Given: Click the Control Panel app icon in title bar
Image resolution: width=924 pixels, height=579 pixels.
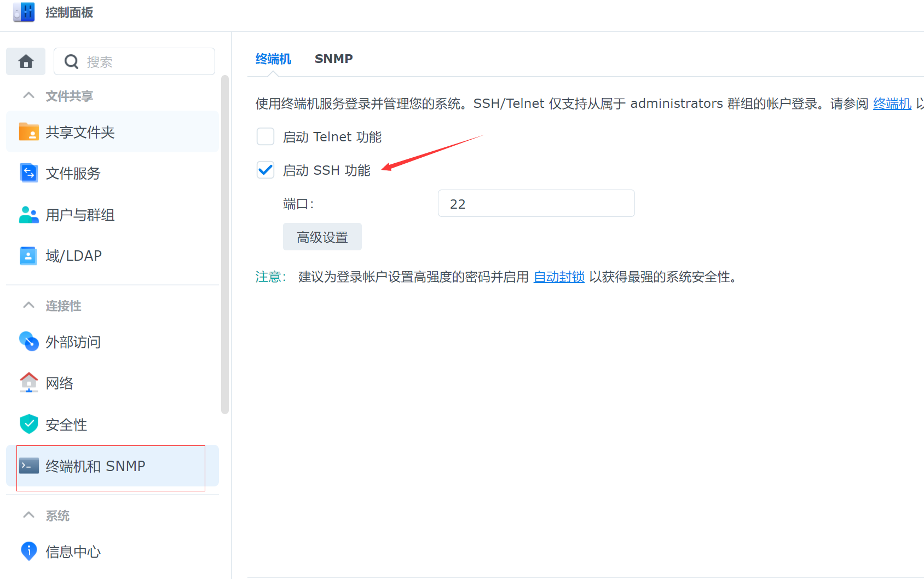Looking at the screenshot, I should 24,12.
